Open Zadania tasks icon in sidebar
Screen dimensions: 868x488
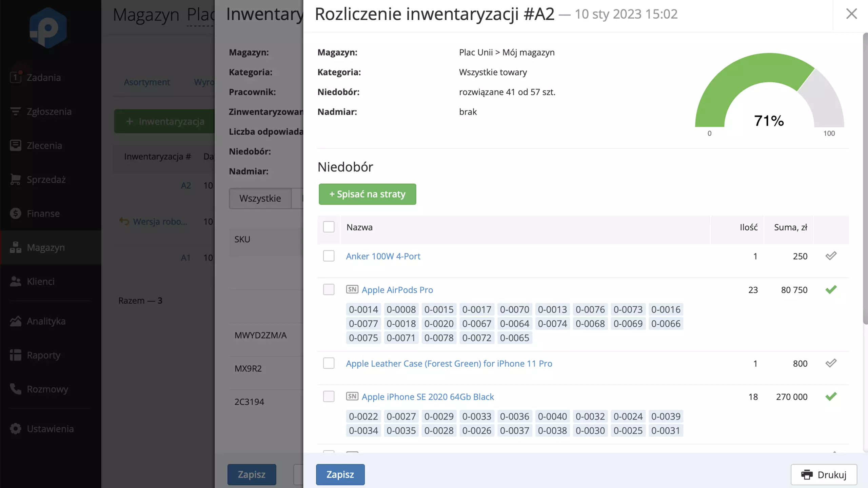(16, 77)
